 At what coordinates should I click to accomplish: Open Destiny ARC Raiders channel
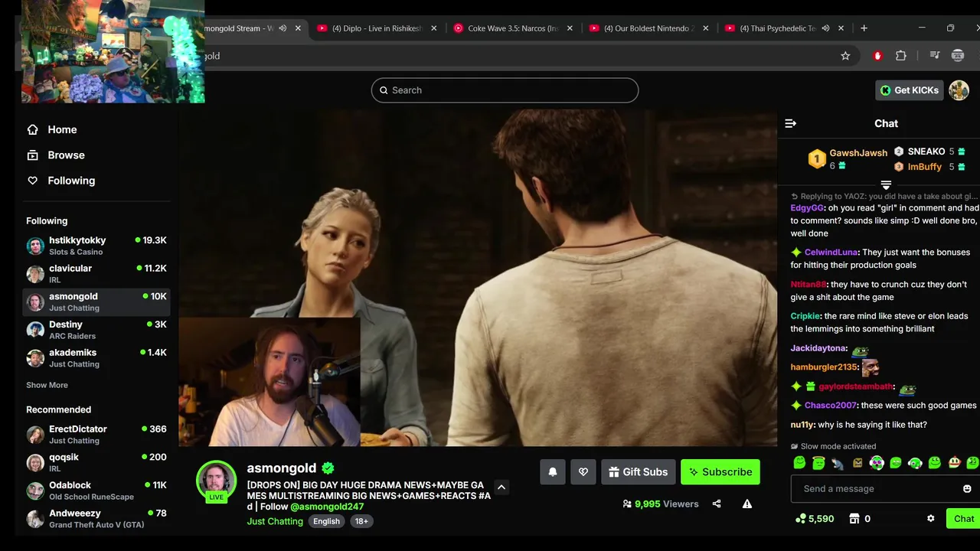point(96,330)
